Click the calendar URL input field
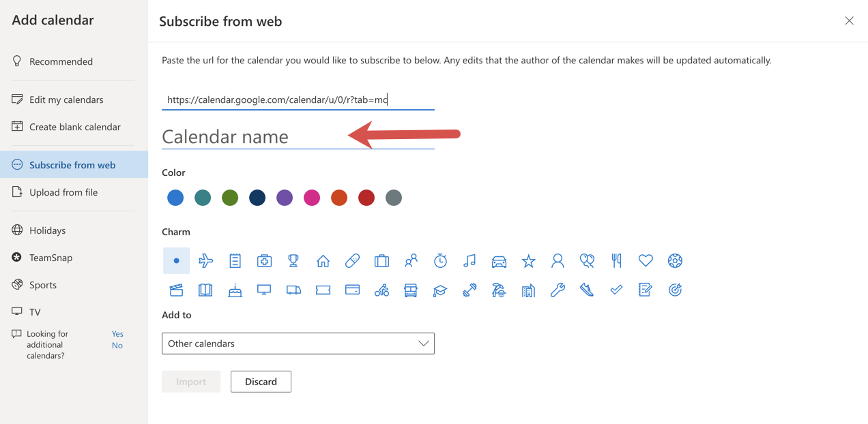This screenshot has height=424, width=868. click(298, 100)
